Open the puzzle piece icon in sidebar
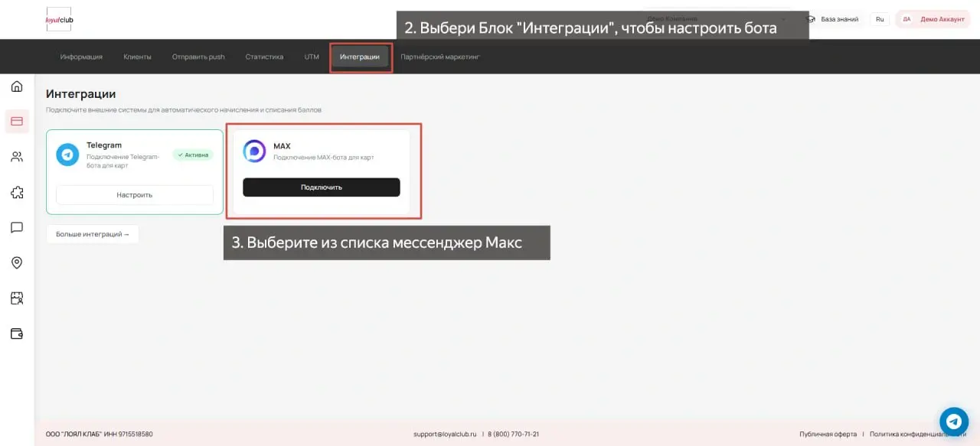This screenshot has width=980, height=446. [x=17, y=192]
